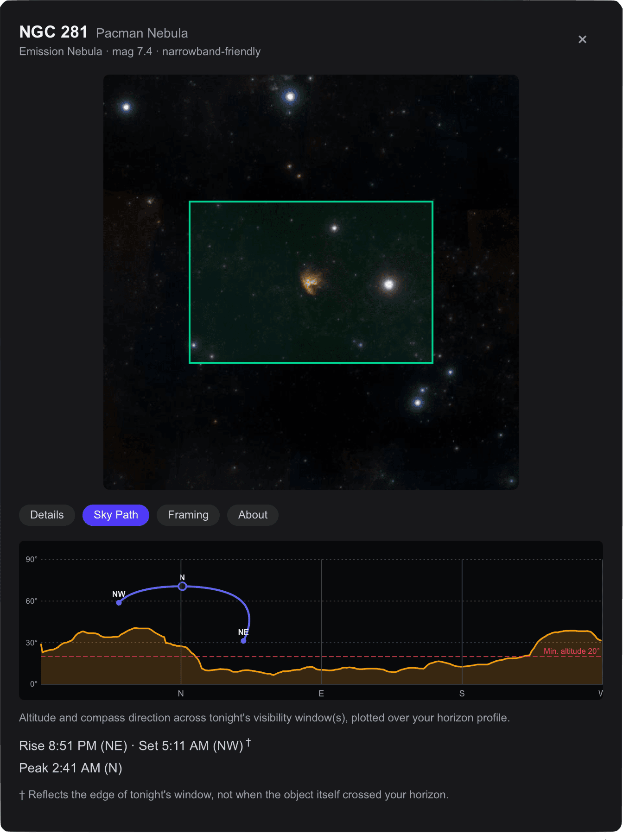The height and width of the screenshot is (840, 623).
Task: Click the E compass label on the chart axis
Action: click(x=321, y=694)
